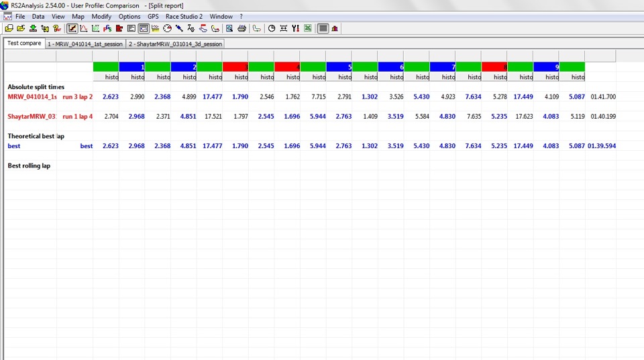The image size is (644, 360).
Task: Click blue split header number 9
Action: 546,67
